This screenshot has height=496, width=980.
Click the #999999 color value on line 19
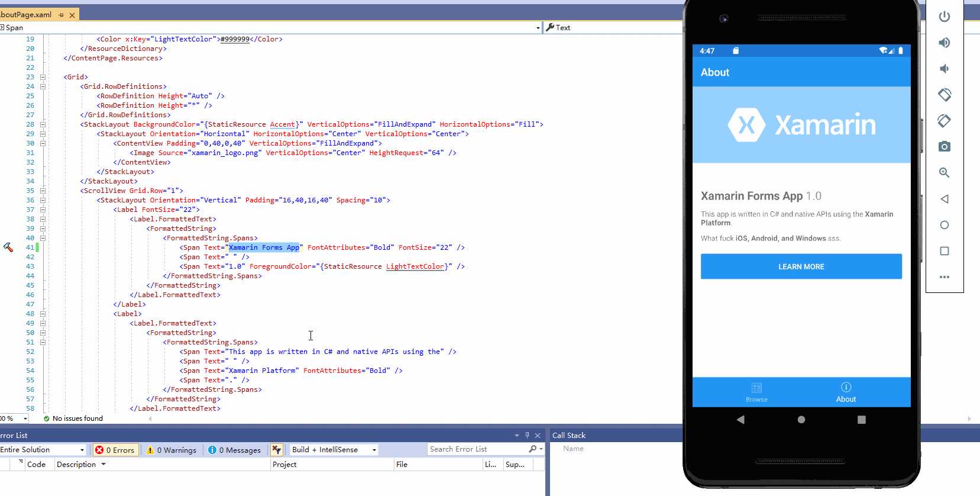[x=235, y=39]
